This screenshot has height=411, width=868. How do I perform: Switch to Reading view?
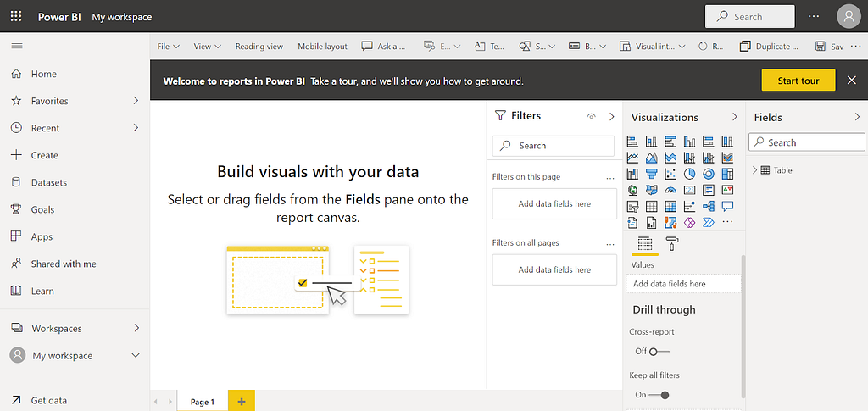tap(259, 47)
